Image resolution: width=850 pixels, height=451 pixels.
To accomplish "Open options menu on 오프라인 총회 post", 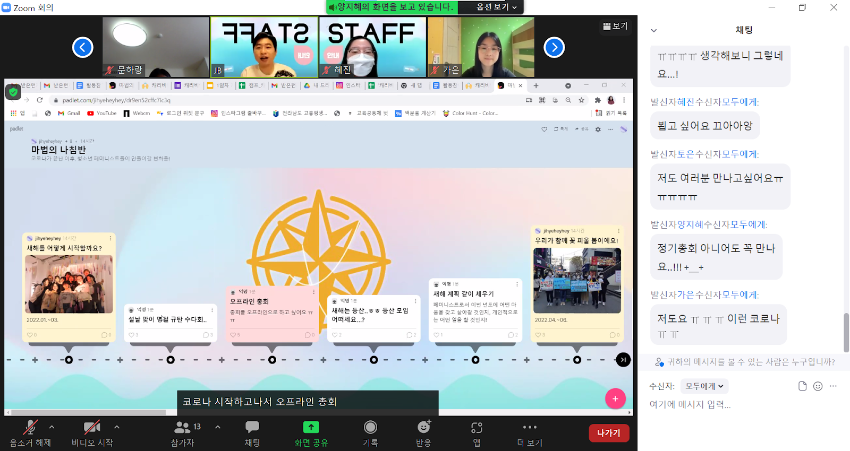I will [x=313, y=292].
